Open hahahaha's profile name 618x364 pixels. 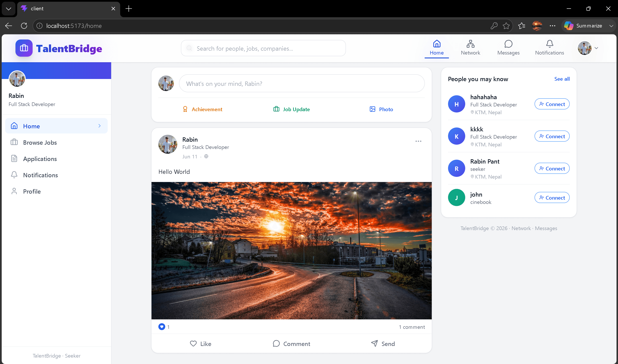tap(483, 97)
